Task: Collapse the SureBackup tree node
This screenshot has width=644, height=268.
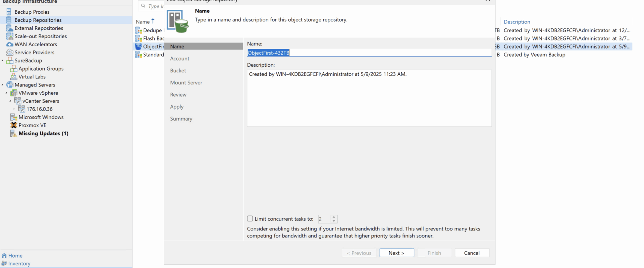Action: click(x=2, y=61)
